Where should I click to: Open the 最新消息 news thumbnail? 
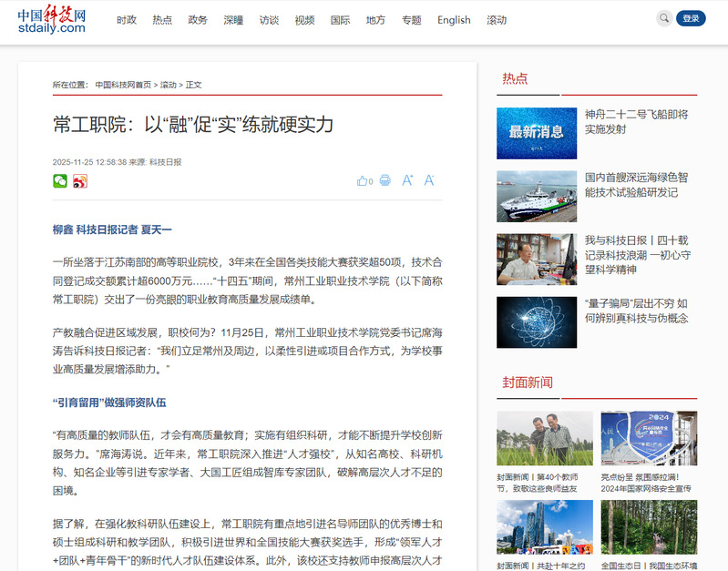537,133
